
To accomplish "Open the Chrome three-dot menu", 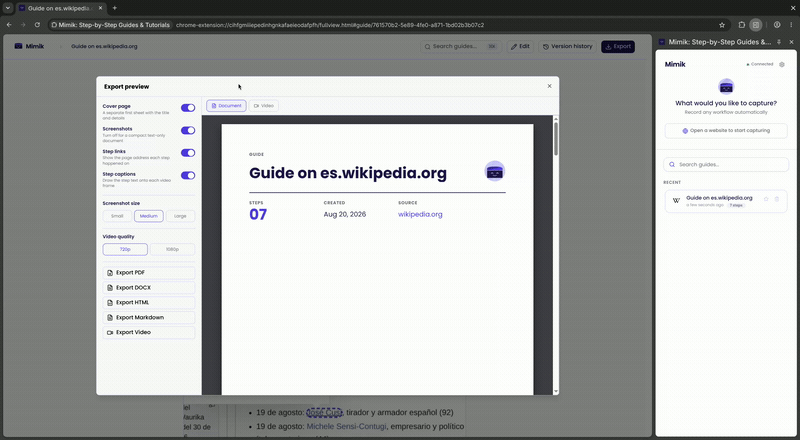I will point(791,25).
